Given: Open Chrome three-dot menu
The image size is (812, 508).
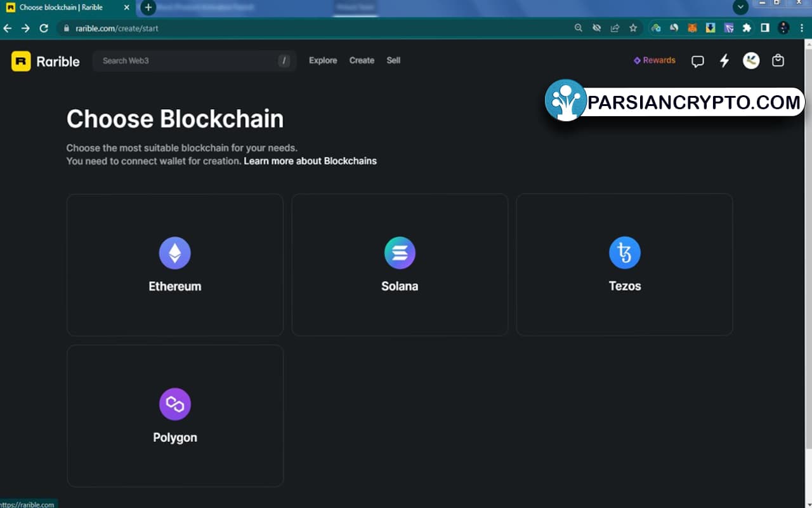Looking at the screenshot, I should (802, 28).
